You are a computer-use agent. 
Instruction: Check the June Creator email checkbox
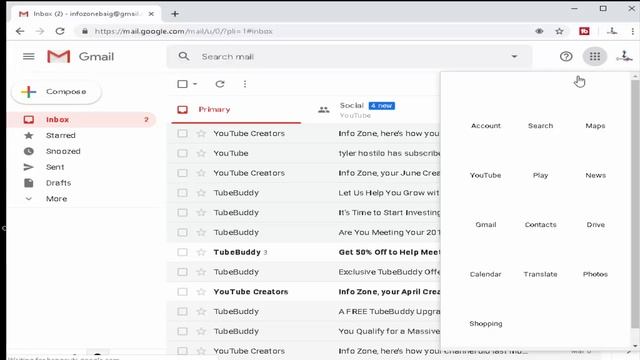tap(182, 173)
